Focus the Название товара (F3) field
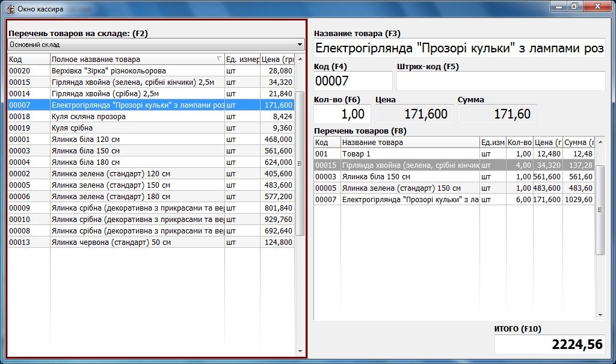The image size is (616, 364). (x=459, y=48)
